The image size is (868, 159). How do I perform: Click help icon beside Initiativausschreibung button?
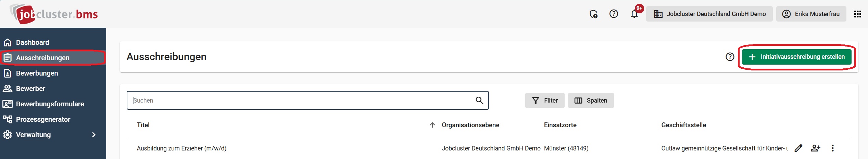point(730,57)
